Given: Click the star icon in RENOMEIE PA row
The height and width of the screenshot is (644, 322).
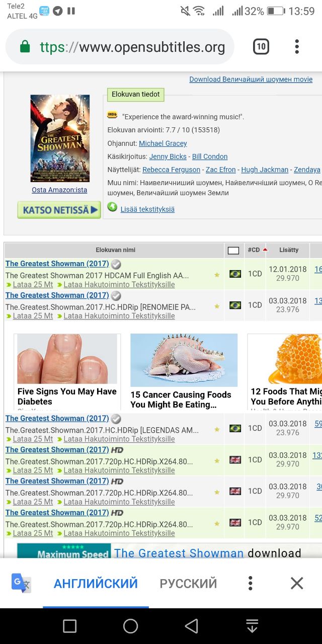Looking at the screenshot, I should tap(217, 306).
